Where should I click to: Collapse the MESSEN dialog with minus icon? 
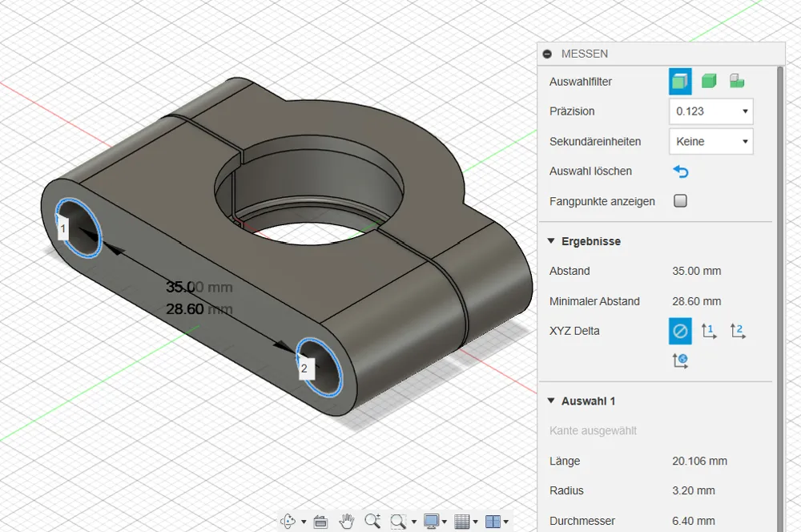pyautogui.click(x=548, y=54)
